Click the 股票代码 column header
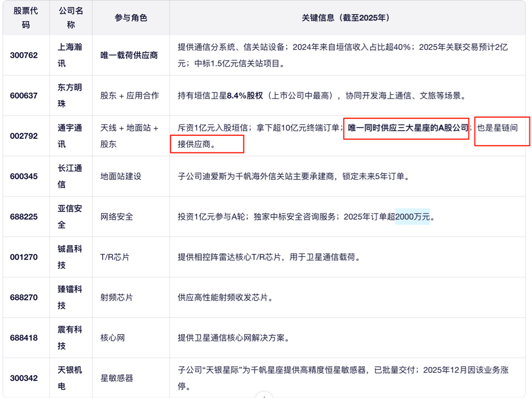532x398 pixels. tap(26, 18)
